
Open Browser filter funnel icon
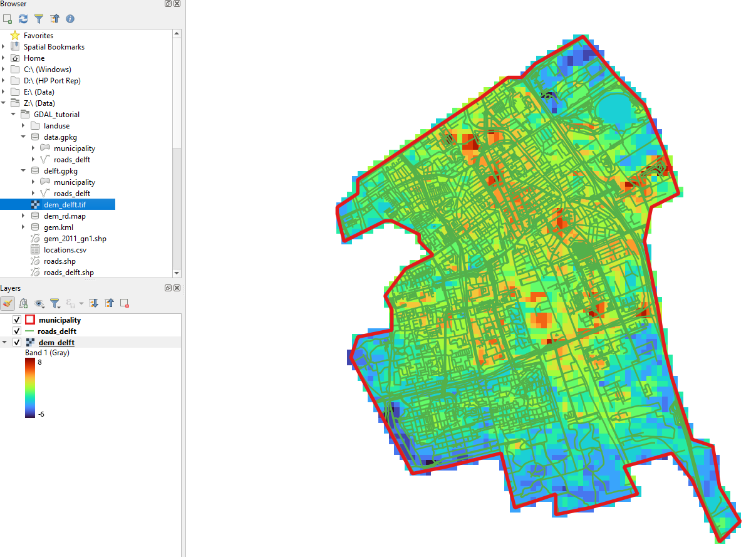point(39,19)
